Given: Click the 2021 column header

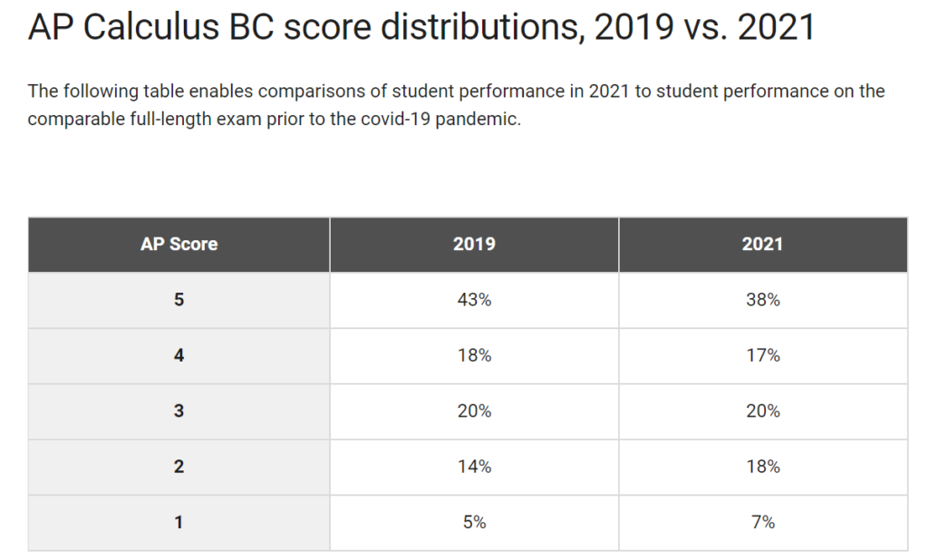Looking at the screenshot, I should [x=762, y=244].
